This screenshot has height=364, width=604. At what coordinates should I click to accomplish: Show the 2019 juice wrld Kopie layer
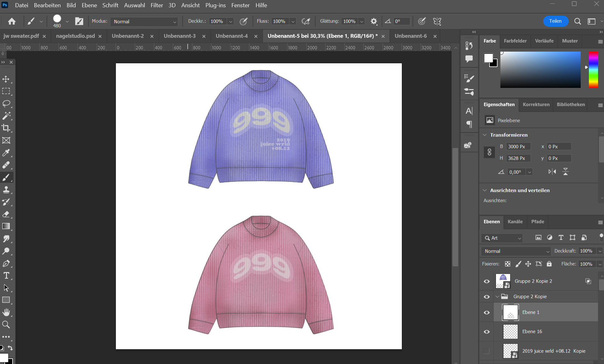[487, 351]
